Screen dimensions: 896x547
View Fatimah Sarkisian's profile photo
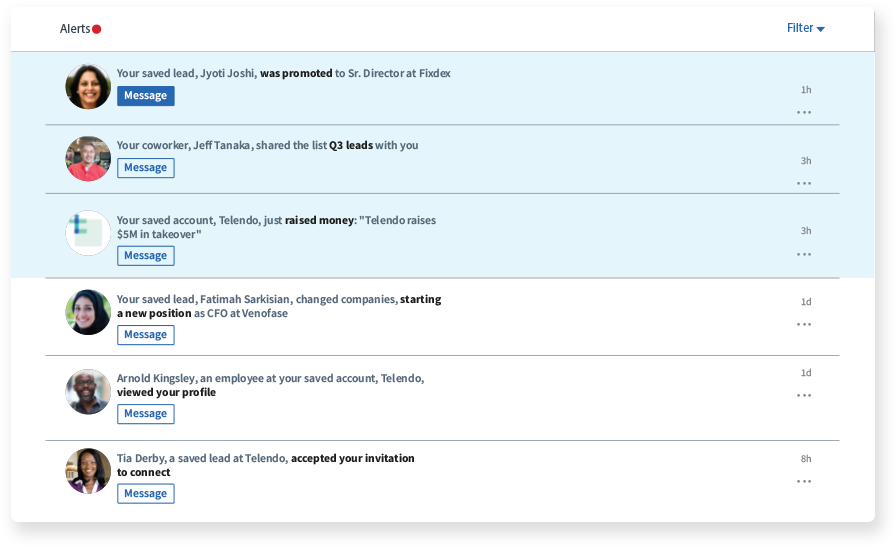point(88,312)
